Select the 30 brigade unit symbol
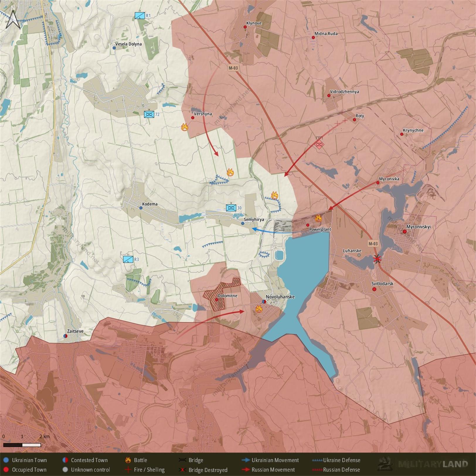This screenshot has height=476, width=476. click(231, 208)
